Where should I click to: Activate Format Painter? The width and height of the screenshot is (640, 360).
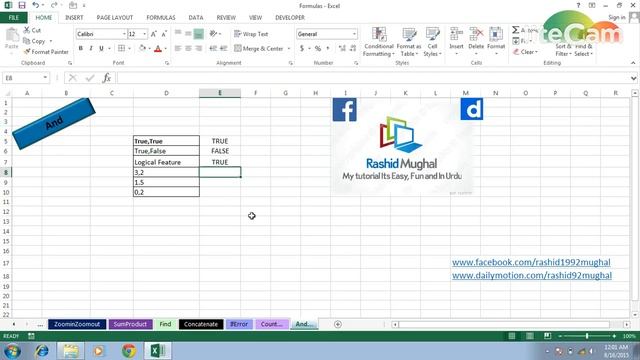click(46, 52)
